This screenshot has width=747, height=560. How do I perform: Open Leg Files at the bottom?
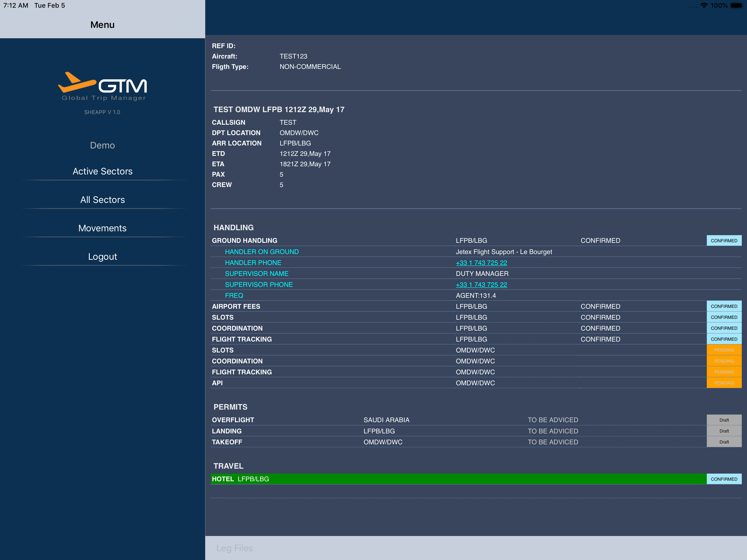tap(234, 548)
